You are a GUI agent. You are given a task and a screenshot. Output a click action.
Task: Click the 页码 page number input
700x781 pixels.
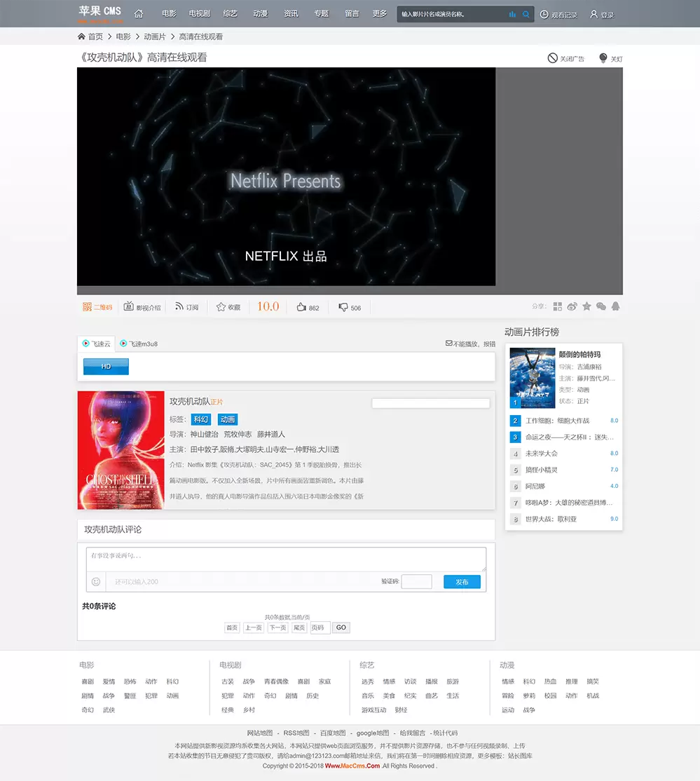point(320,627)
